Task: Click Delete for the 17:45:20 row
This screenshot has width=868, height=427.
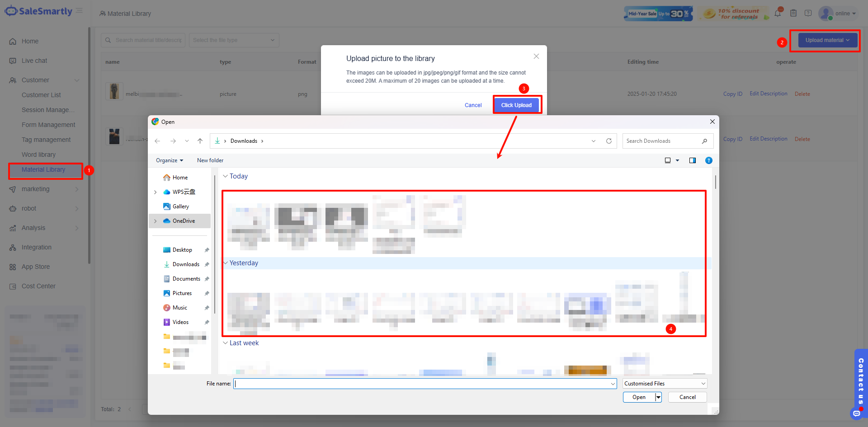Action: click(802, 94)
